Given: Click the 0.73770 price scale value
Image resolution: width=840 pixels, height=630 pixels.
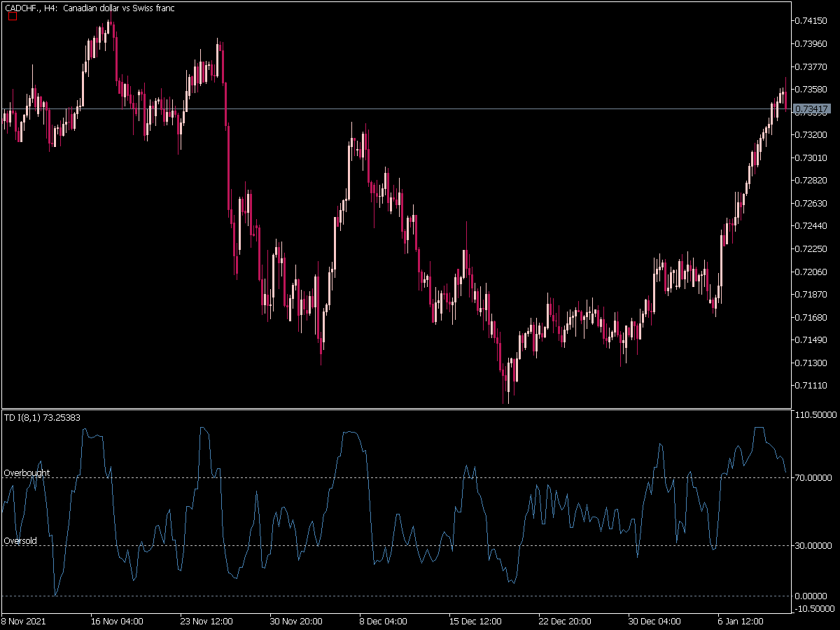Looking at the screenshot, I should pyautogui.click(x=812, y=66).
